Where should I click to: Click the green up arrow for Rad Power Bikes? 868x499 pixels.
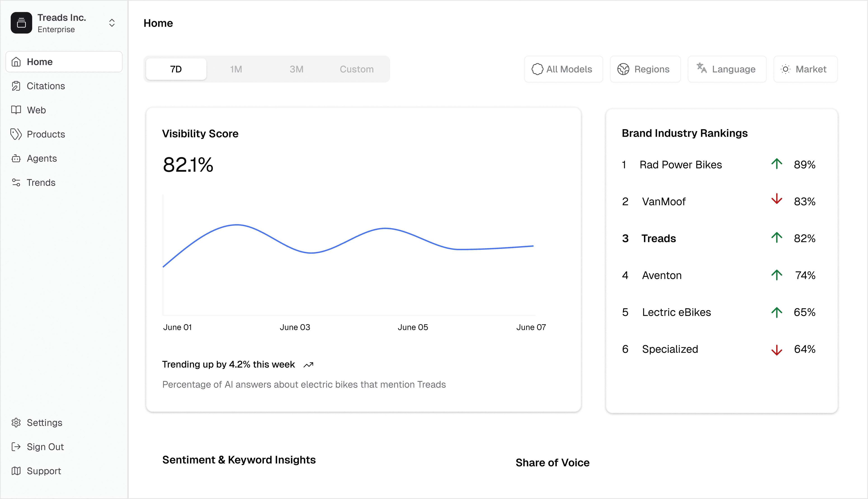click(x=777, y=164)
